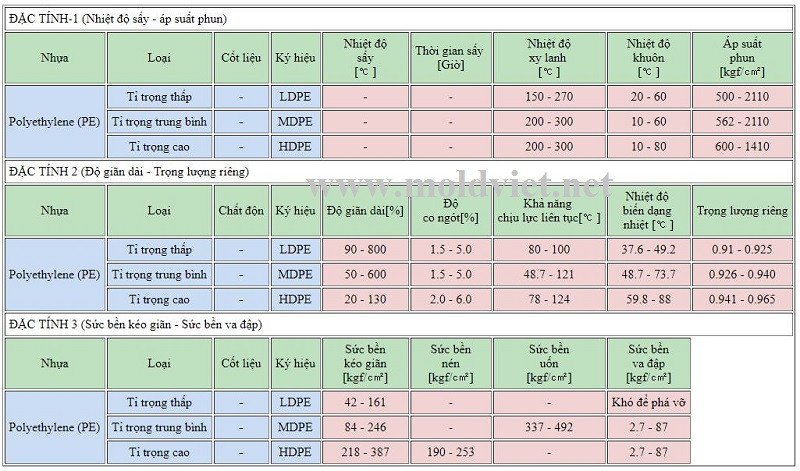Select the Độ co ngót[%] header
This screenshot has height=471, width=800.
pos(451,211)
